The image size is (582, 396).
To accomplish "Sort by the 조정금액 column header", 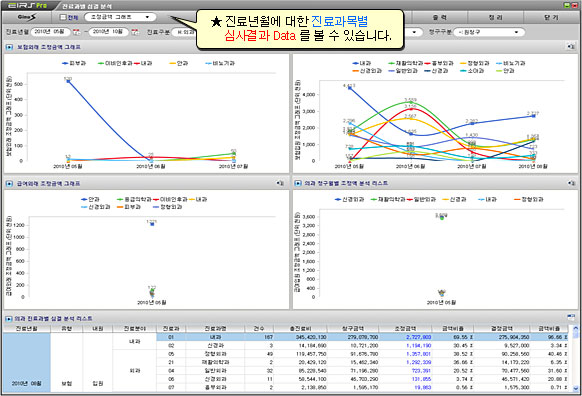I will point(405,328).
